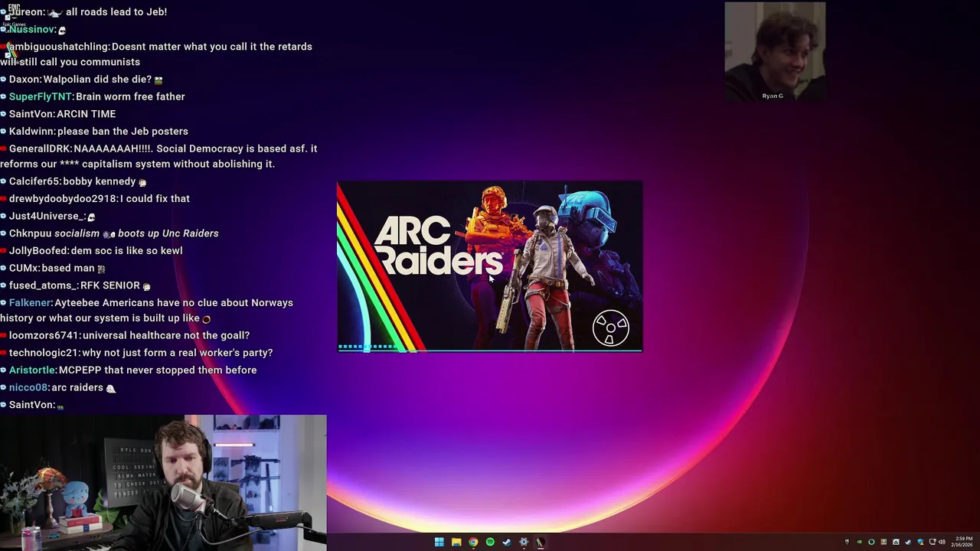
Task: Launch Google Chrome from the taskbar
Action: [x=473, y=542]
